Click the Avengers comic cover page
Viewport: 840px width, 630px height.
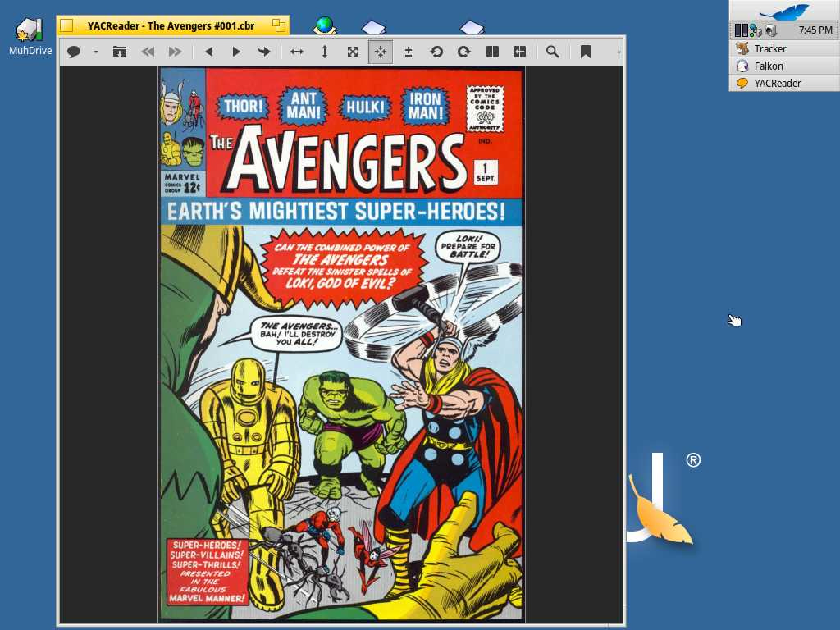341,344
